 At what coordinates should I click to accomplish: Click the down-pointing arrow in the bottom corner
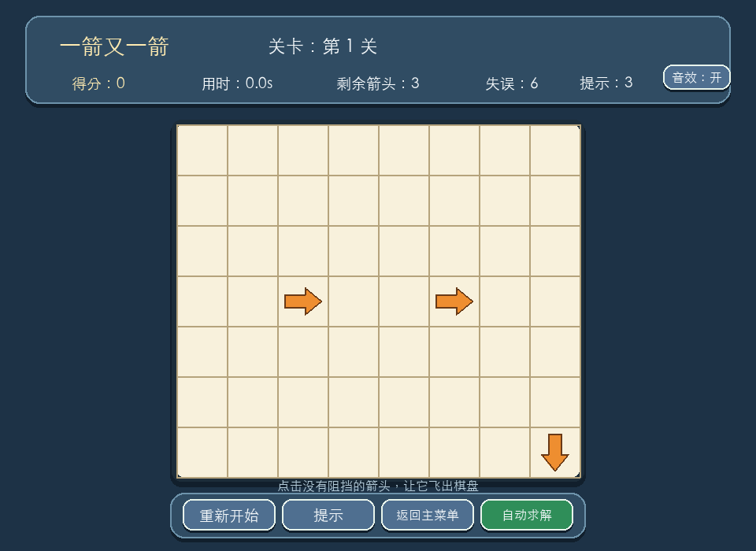[x=555, y=452]
